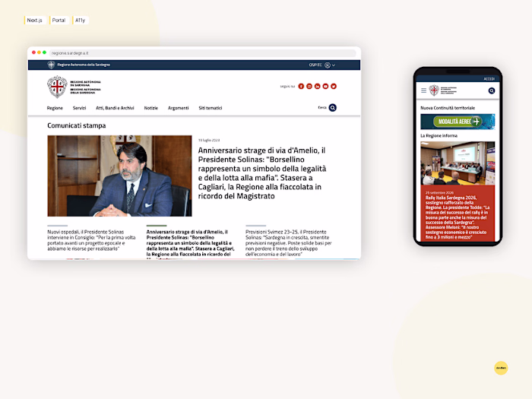Click the Cerca search label
The width and height of the screenshot is (532, 399).
[322, 108]
